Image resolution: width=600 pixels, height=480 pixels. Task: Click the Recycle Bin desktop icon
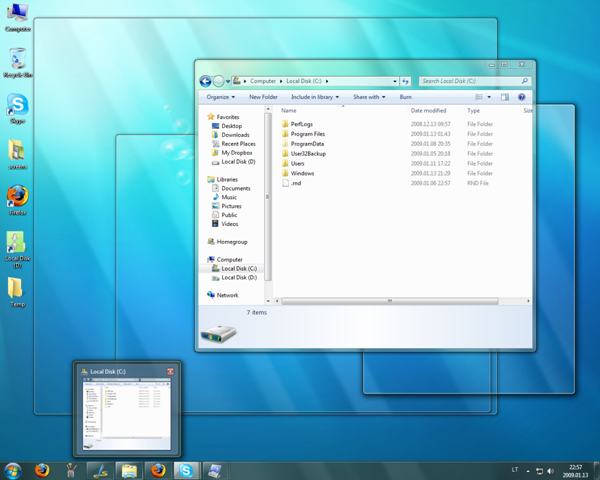click(x=18, y=63)
